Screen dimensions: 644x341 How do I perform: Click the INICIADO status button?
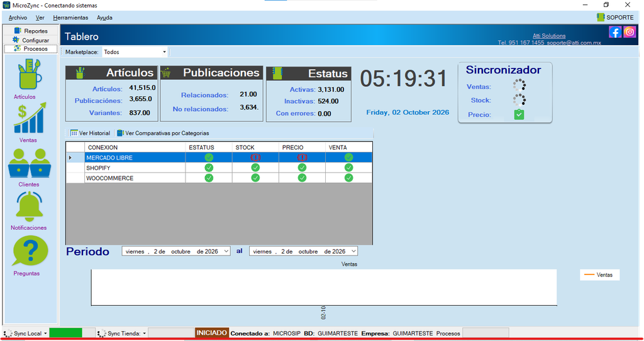211,332
